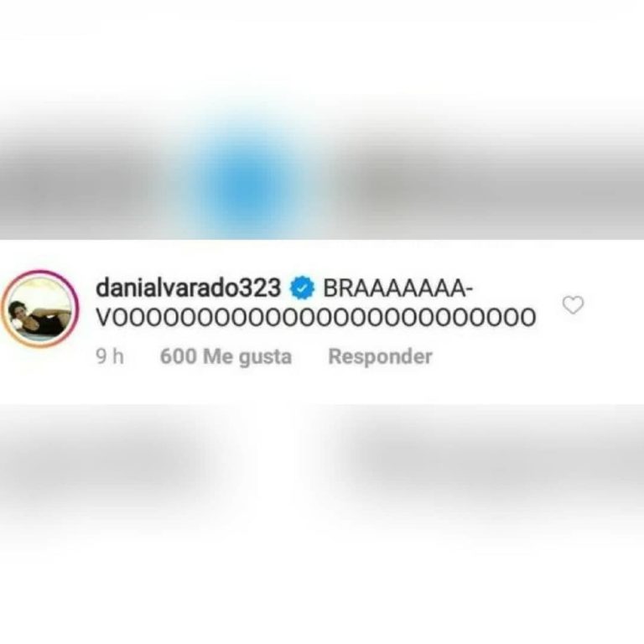
Task: Click the VOOOOOOO second comment line
Action: [x=316, y=318]
